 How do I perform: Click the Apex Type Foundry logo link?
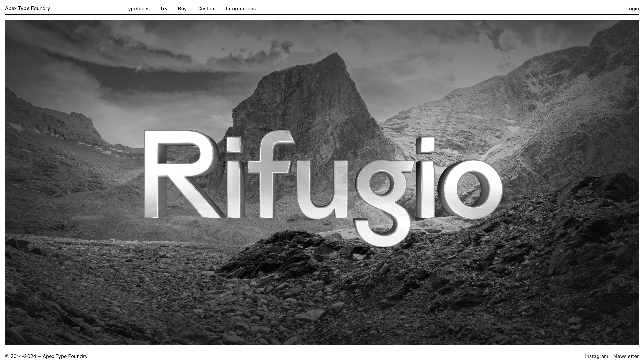(28, 8)
